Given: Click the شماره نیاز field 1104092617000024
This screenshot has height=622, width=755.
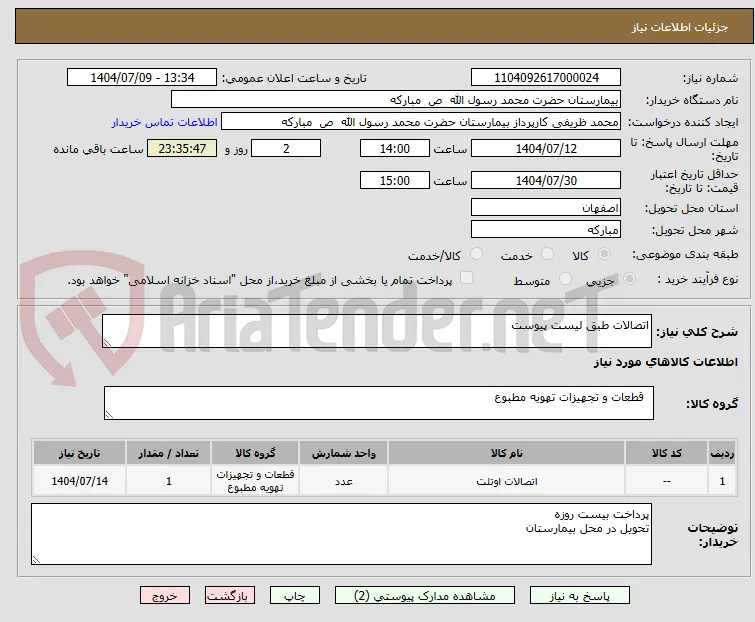Looking at the screenshot, I should [546, 78].
